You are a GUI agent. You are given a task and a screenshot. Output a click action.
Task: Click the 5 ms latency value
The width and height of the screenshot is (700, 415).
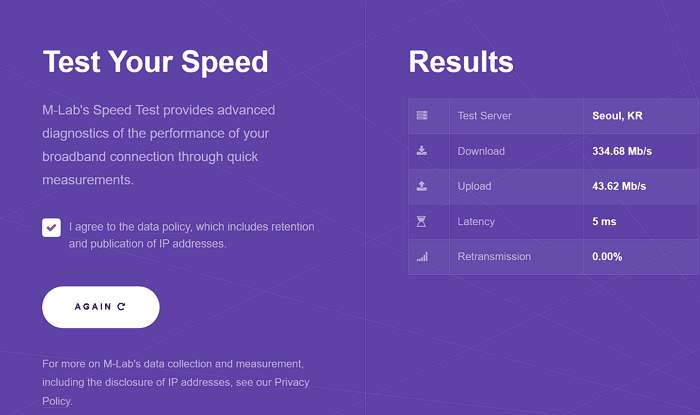pyautogui.click(x=604, y=221)
